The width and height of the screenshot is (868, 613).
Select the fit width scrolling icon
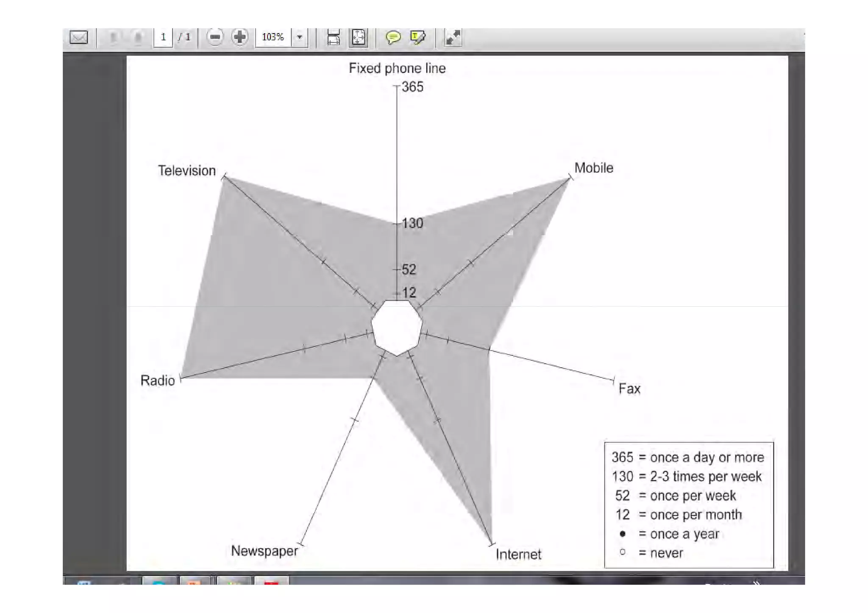click(x=334, y=37)
